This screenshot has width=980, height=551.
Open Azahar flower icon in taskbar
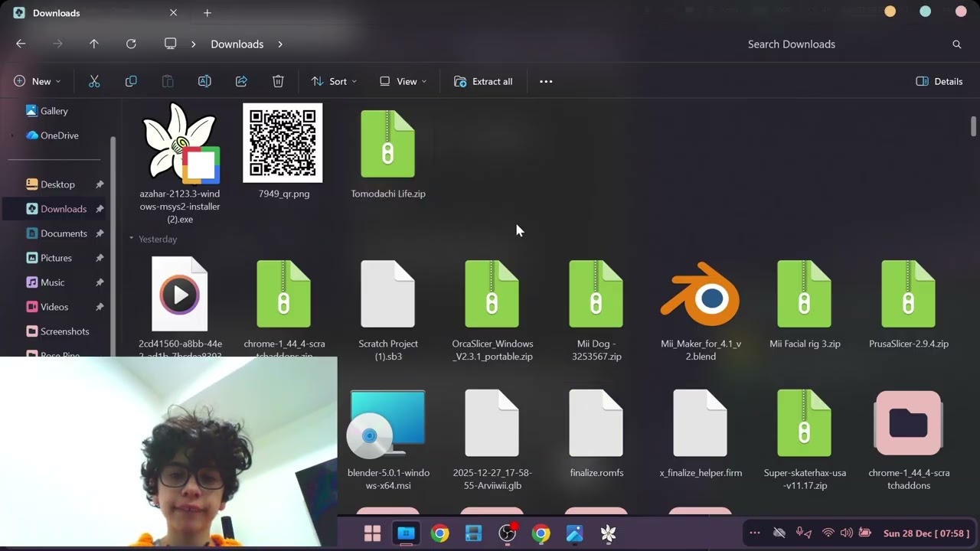click(x=608, y=533)
